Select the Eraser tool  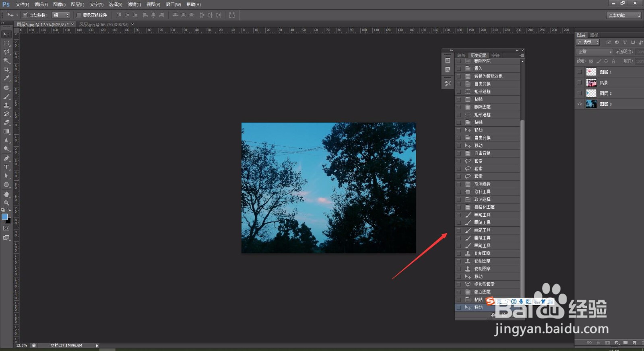[x=6, y=123]
